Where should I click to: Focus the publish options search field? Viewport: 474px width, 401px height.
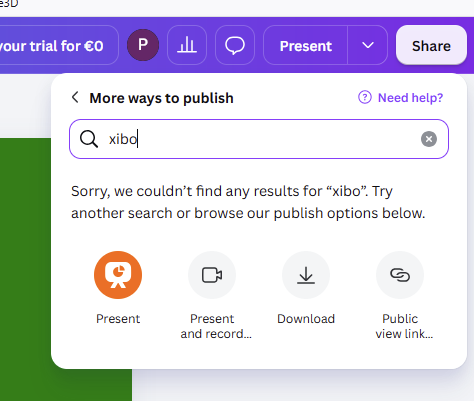tap(259, 139)
